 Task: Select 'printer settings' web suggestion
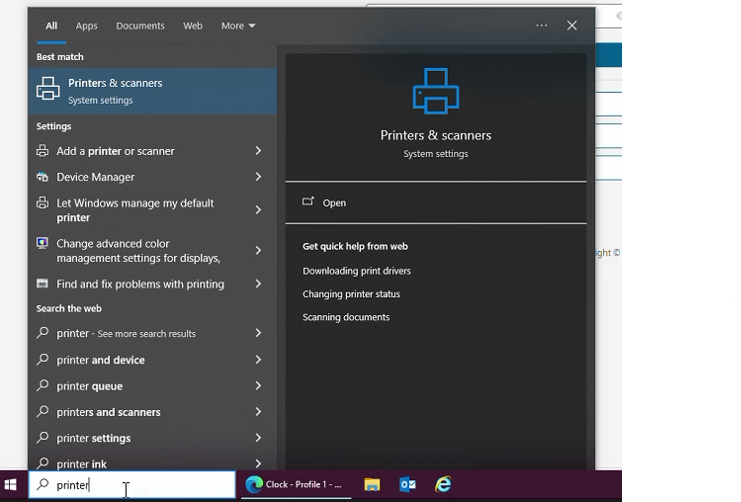pos(94,438)
